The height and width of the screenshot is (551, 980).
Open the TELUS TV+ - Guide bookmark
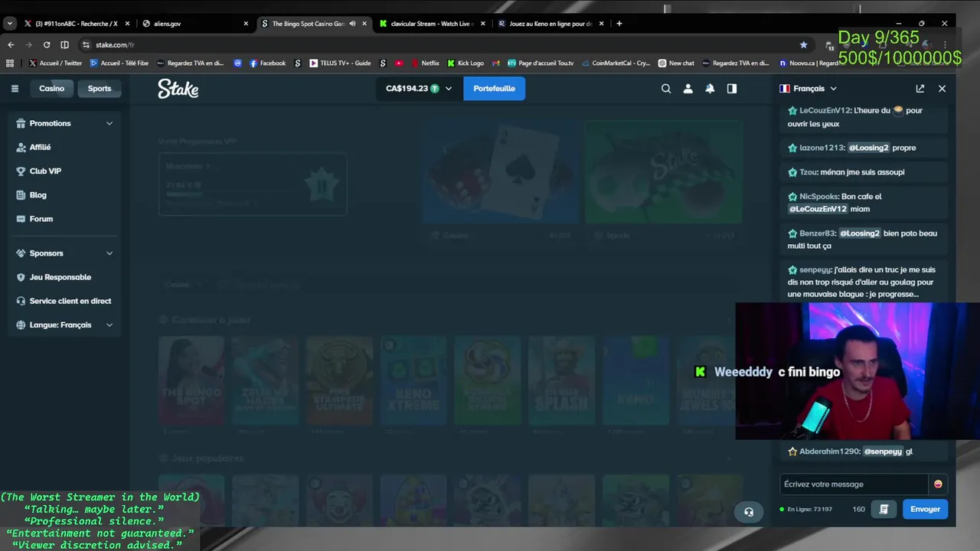coord(340,64)
